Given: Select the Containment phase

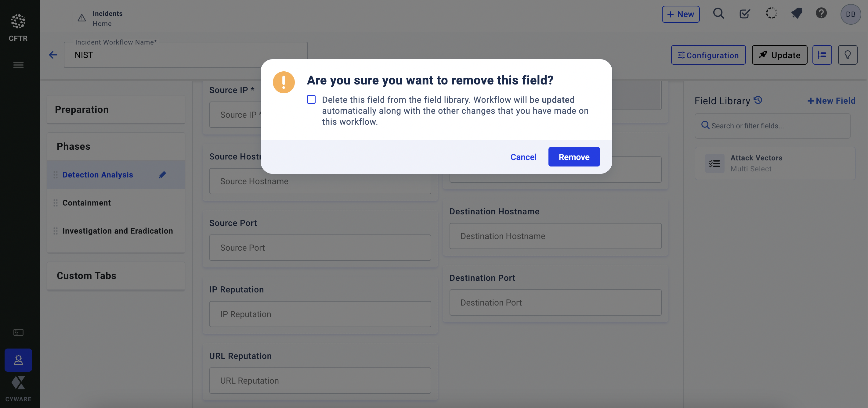Looking at the screenshot, I should tap(87, 203).
